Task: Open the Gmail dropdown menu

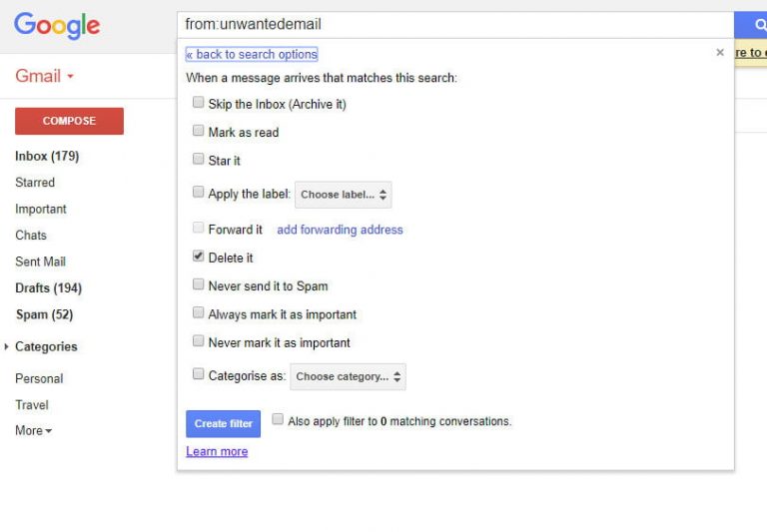Action: (45, 76)
